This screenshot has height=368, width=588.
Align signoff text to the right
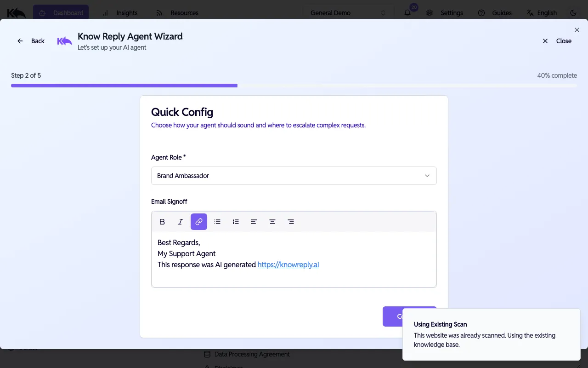(290, 222)
